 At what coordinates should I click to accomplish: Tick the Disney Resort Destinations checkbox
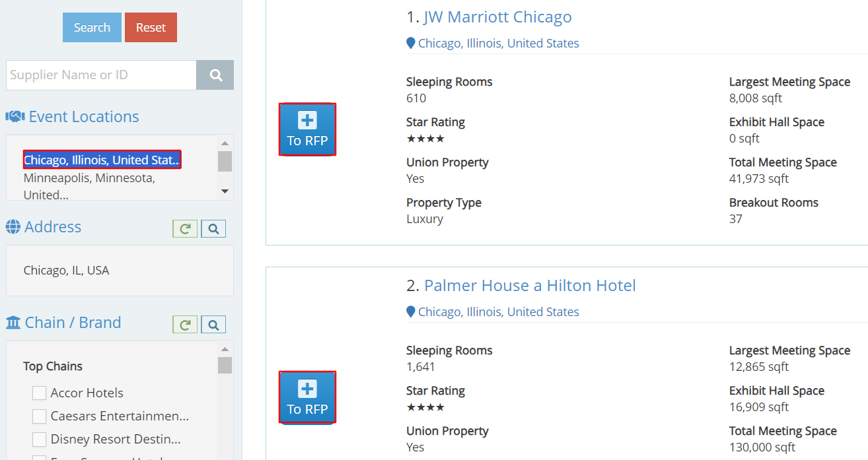click(40, 440)
